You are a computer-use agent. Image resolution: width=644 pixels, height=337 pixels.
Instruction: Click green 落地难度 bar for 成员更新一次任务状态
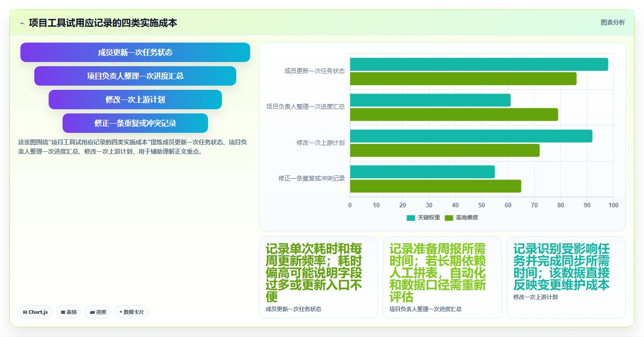(463, 79)
